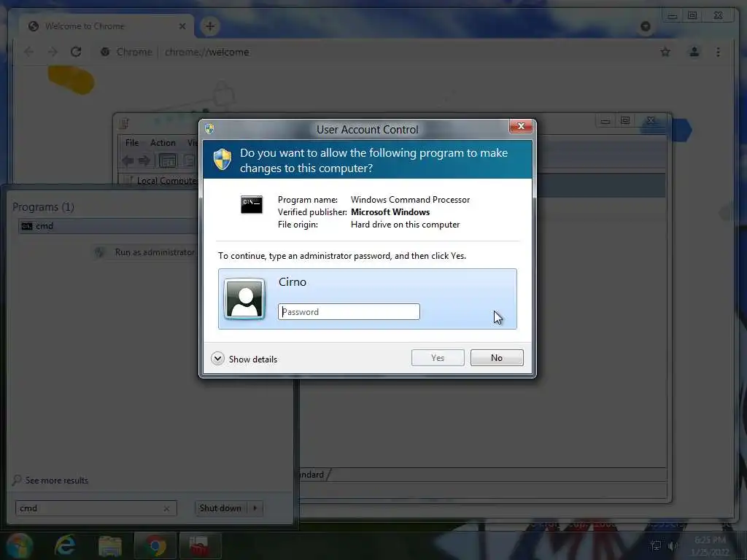
Task: Bookmark this page with star icon
Action: [x=665, y=52]
